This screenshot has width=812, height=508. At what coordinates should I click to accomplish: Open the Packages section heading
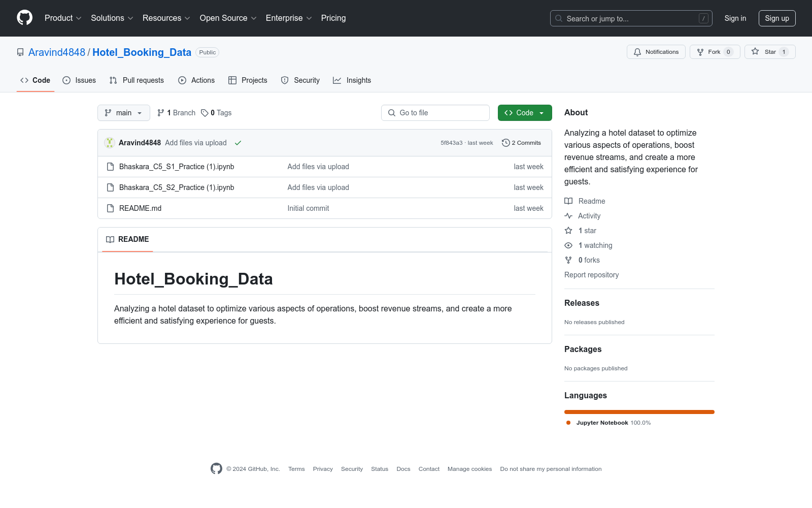(583, 349)
